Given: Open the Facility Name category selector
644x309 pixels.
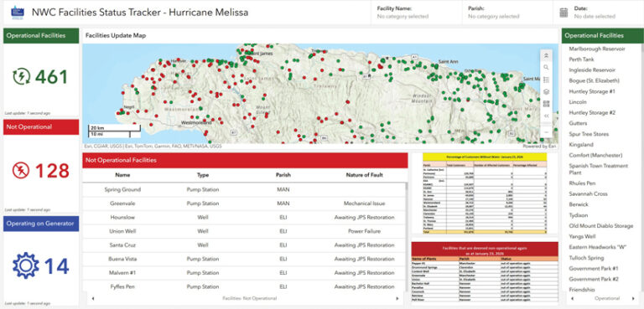Looking at the screenshot, I should click(417, 13).
